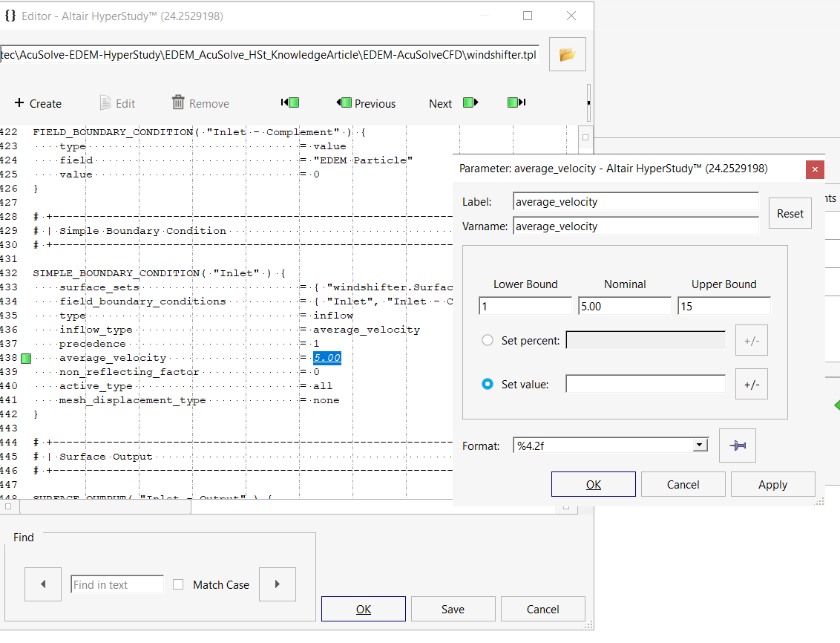Create a new parameter
The image size is (840, 643).
37,103
